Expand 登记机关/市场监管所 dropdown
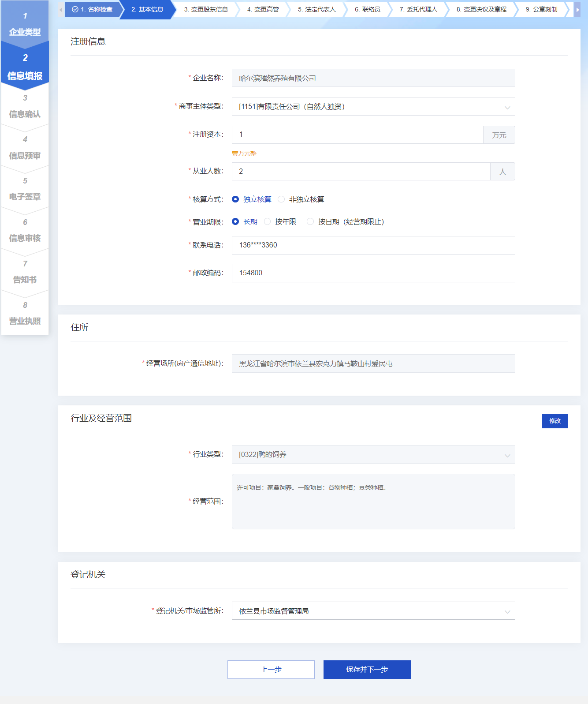Screen dimensions: 588x704 [x=373, y=611]
